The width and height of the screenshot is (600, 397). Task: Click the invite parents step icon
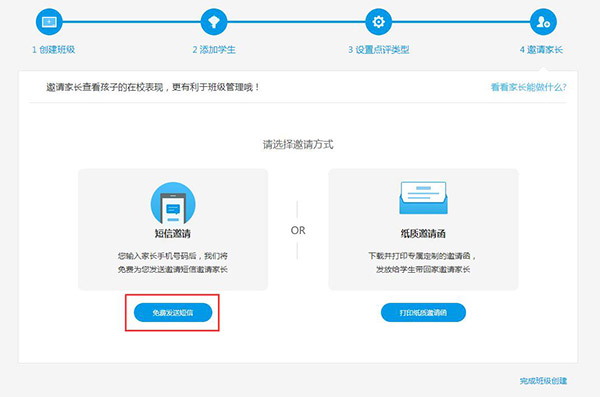coord(543,22)
